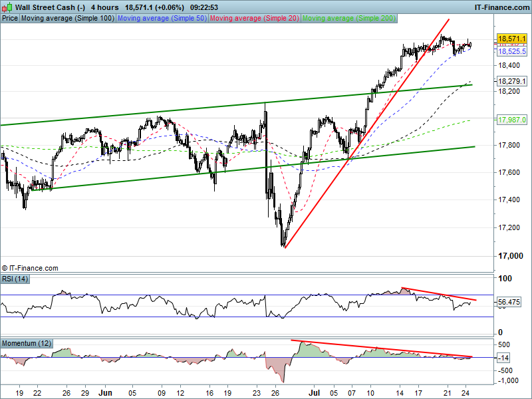Select Moving average (Simple 20) label

(x=255, y=19)
